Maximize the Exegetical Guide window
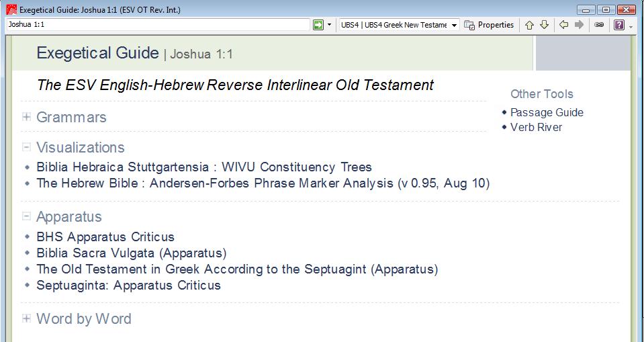The image size is (644, 342). 606,10
